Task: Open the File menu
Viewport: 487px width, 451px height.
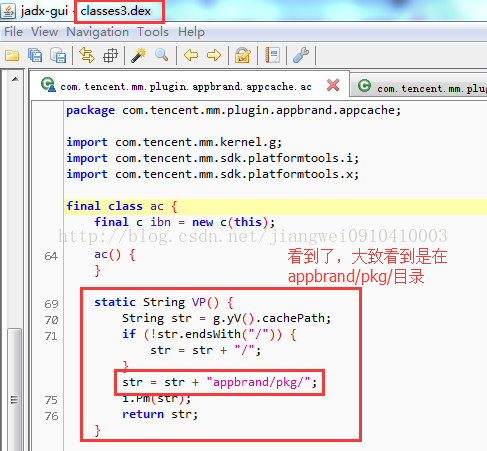Action: [x=13, y=32]
